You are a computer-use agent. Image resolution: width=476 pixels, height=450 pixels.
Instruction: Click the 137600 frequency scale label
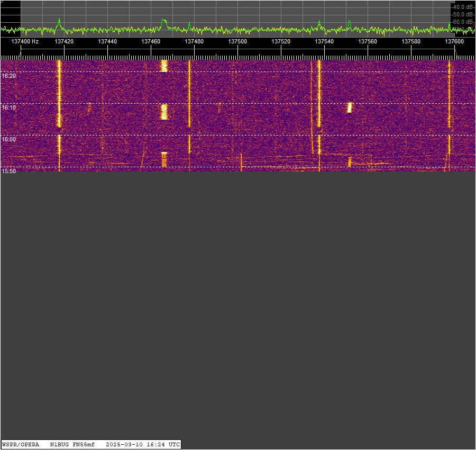point(454,41)
